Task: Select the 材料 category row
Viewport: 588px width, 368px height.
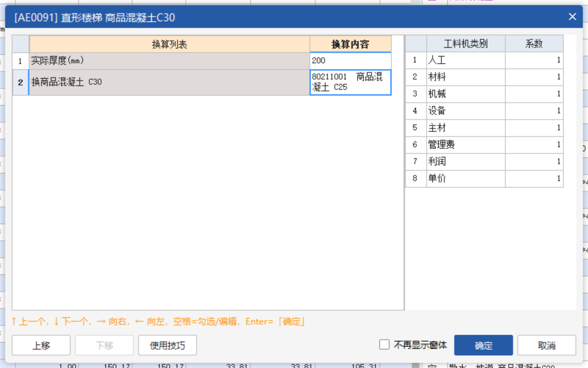Action: (465, 77)
